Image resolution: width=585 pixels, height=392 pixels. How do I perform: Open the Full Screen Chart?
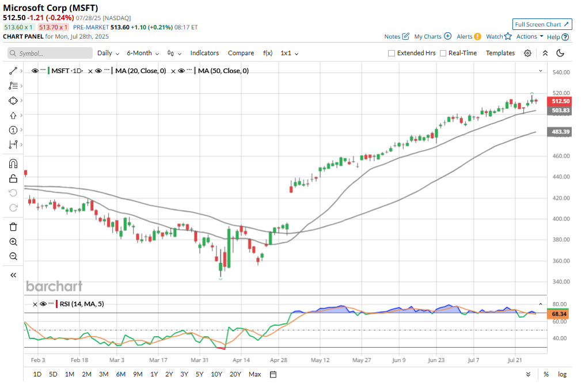[x=542, y=24]
